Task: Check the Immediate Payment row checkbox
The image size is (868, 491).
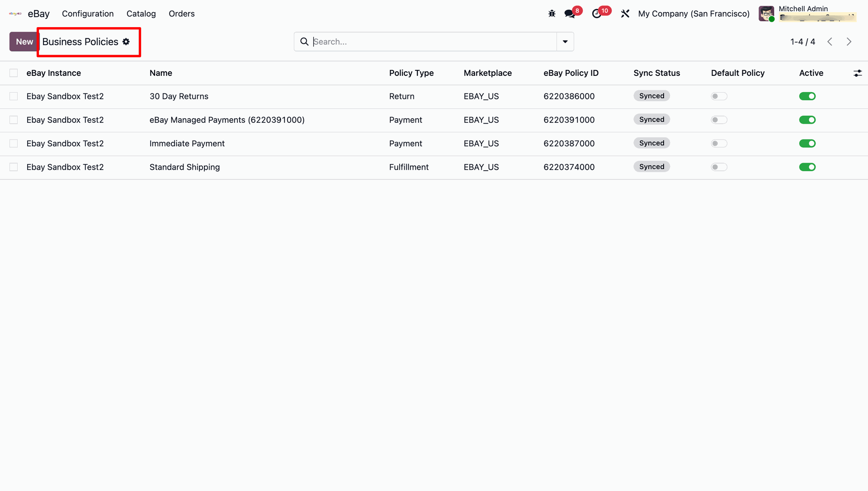Action: pyautogui.click(x=14, y=144)
